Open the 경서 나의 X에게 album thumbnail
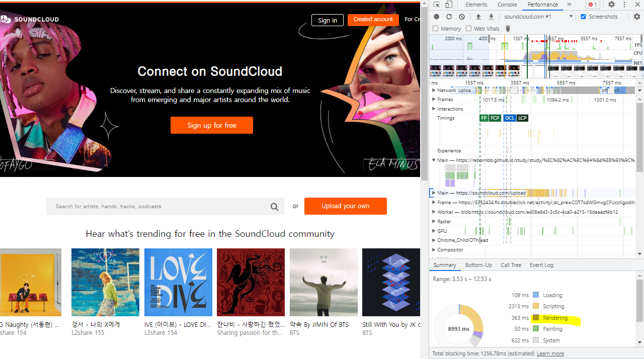Screen dimensions: 644x359 click(x=105, y=282)
